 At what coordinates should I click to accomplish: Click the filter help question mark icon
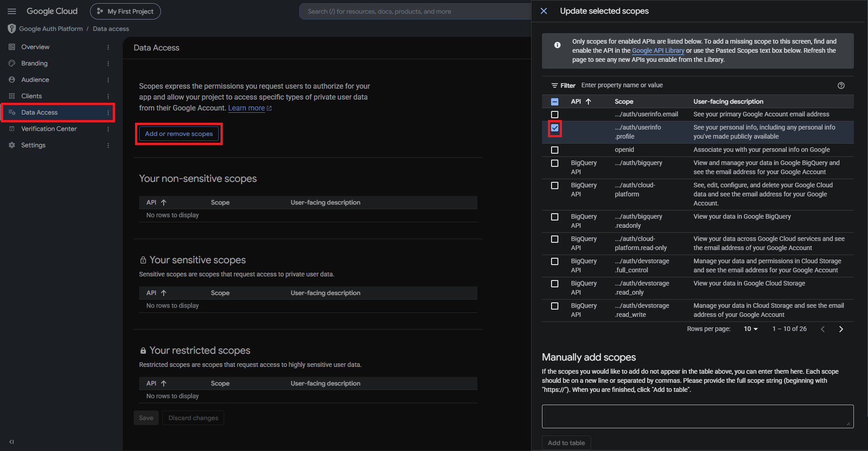[841, 85]
